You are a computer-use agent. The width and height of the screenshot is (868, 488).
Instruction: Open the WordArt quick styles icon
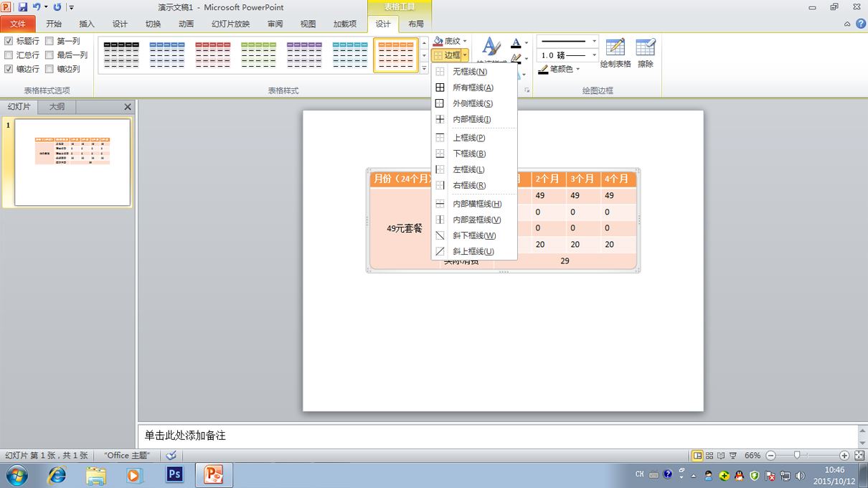coord(491,47)
